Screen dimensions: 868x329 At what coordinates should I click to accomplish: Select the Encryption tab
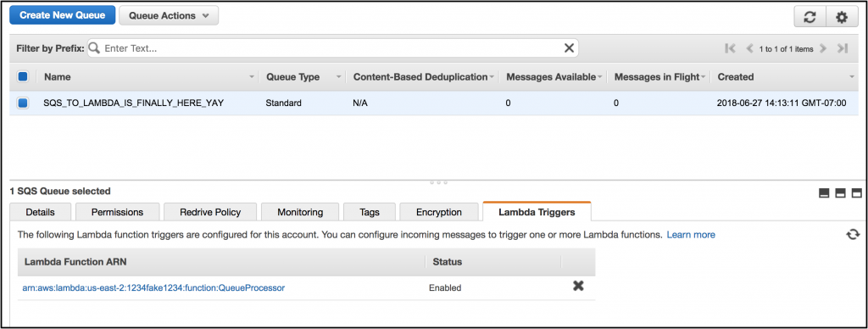pyautogui.click(x=439, y=212)
